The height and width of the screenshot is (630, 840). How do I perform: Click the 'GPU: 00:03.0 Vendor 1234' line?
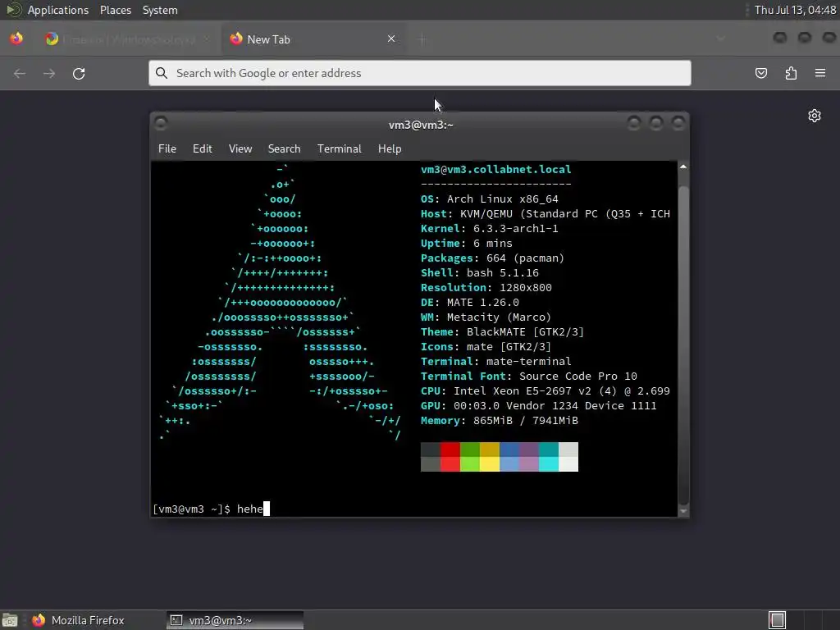pyautogui.click(x=538, y=405)
